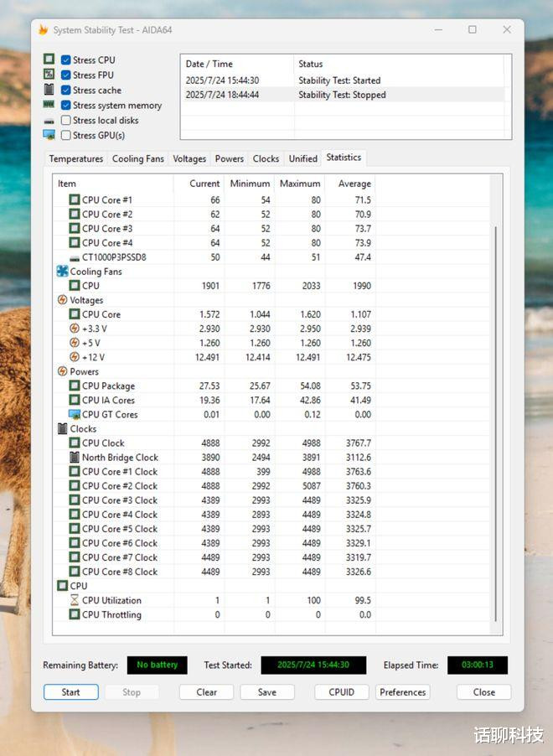Enable the Stress CPU checkbox
553x756 pixels.
(x=66, y=60)
